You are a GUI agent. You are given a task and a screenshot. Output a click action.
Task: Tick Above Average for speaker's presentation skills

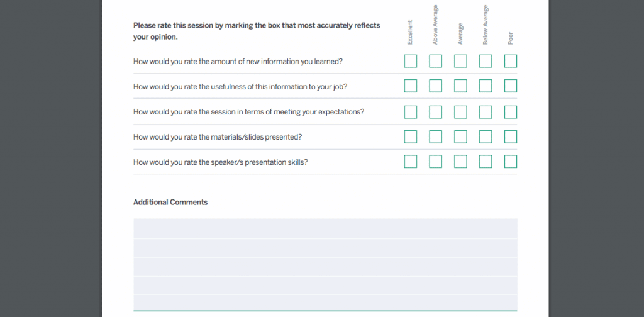(435, 162)
